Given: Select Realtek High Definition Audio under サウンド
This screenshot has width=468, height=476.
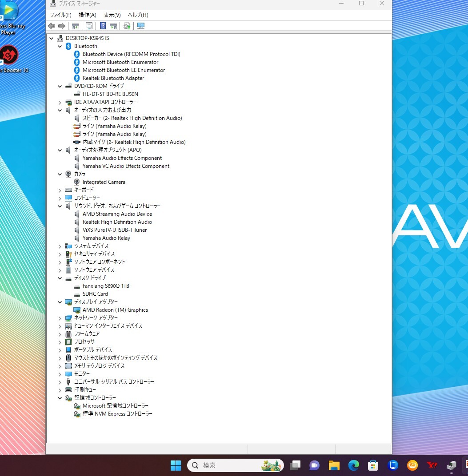Looking at the screenshot, I should pos(117,222).
